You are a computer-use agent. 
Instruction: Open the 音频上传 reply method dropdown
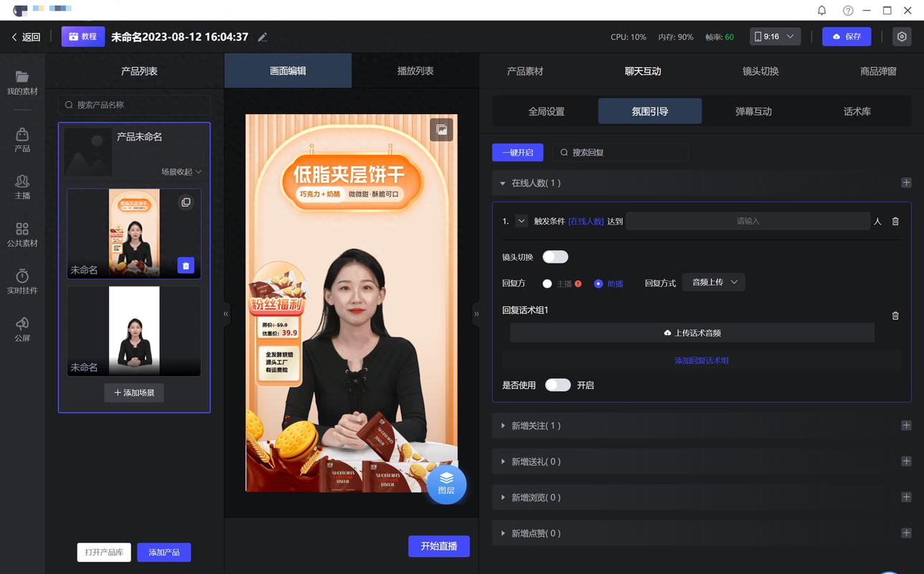(x=713, y=282)
